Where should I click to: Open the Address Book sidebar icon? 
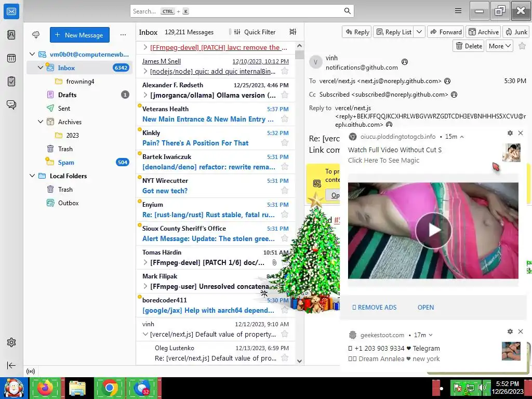(x=11, y=35)
